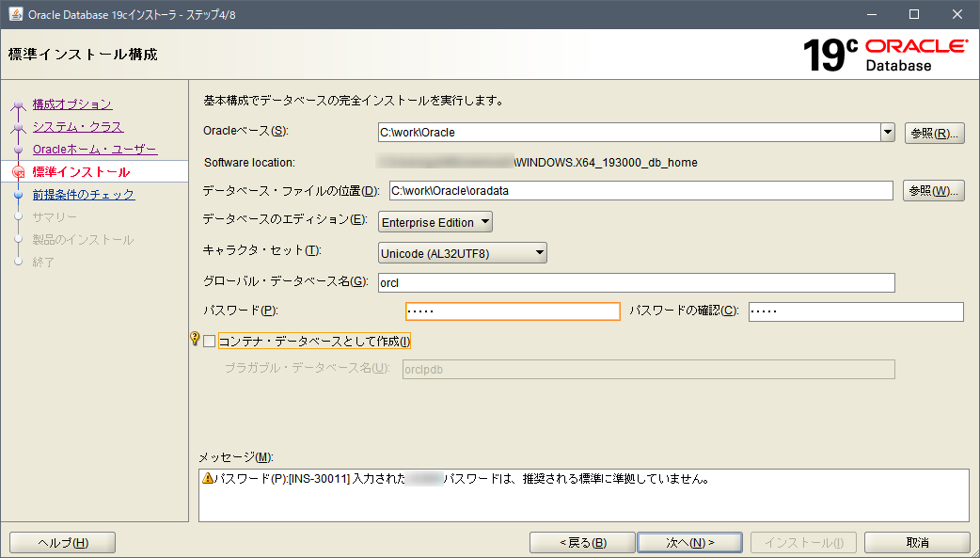The image size is (980, 558).
Task: Open the データベースのエディション dropdown
Action: [x=482, y=222]
